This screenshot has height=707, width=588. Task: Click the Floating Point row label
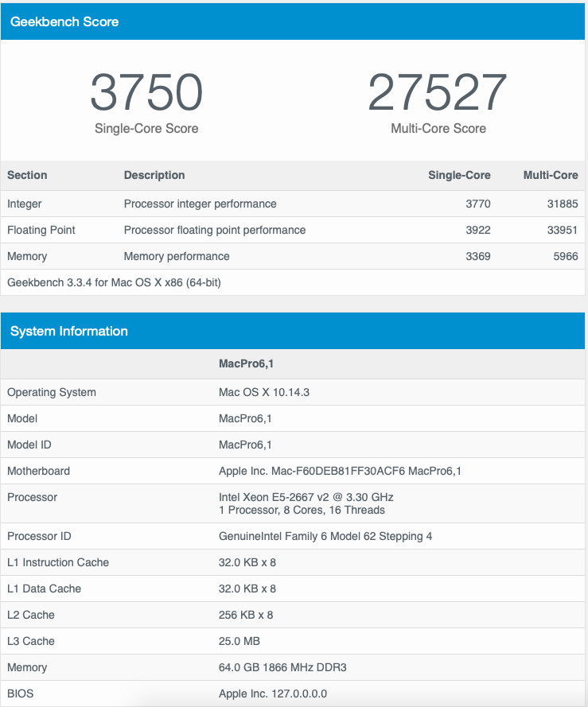click(41, 230)
